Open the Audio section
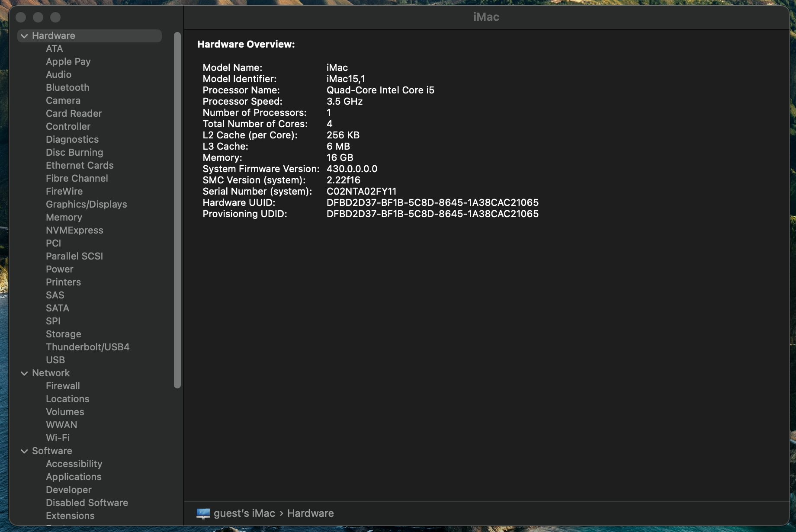This screenshot has height=532, width=796. [59, 74]
